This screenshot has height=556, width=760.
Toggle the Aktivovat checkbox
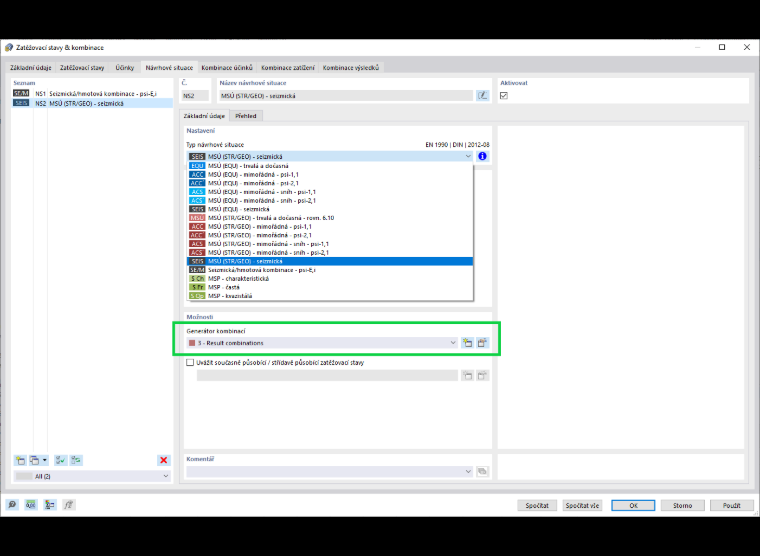pos(504,95)
